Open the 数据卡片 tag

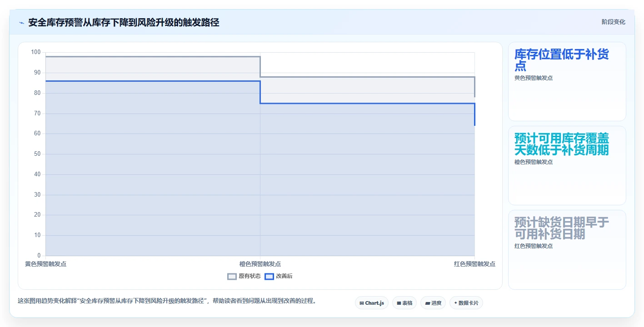pos(466,303)
